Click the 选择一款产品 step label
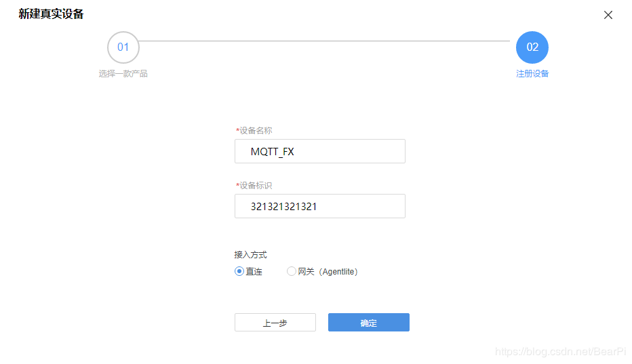632x364 pixels. click(x=123, y=74)
